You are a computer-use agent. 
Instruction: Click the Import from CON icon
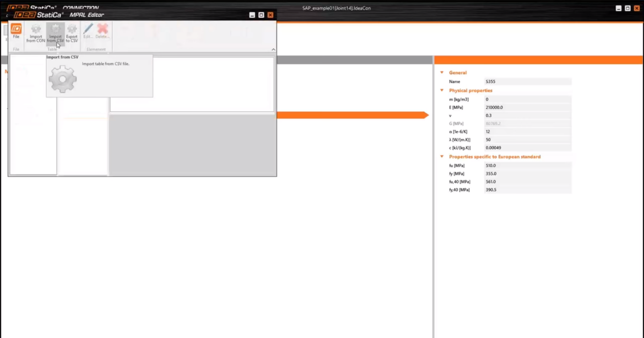tap(36, 30)
